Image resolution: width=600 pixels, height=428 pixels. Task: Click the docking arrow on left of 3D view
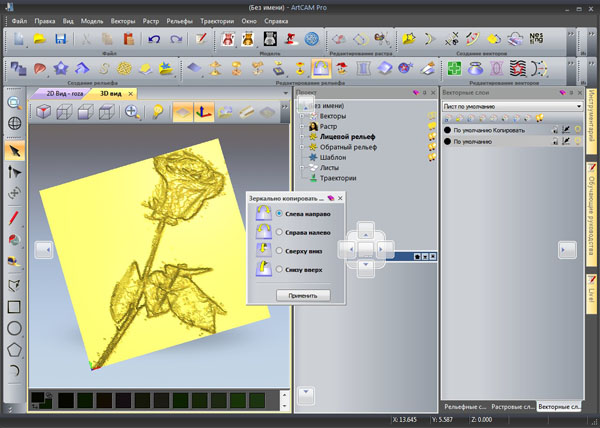[x=44, y=250]
